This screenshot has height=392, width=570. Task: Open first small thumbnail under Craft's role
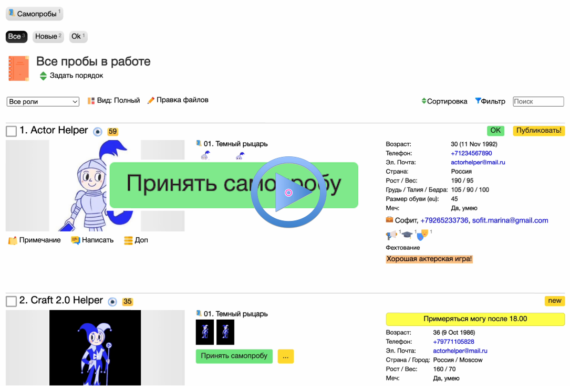205,332
